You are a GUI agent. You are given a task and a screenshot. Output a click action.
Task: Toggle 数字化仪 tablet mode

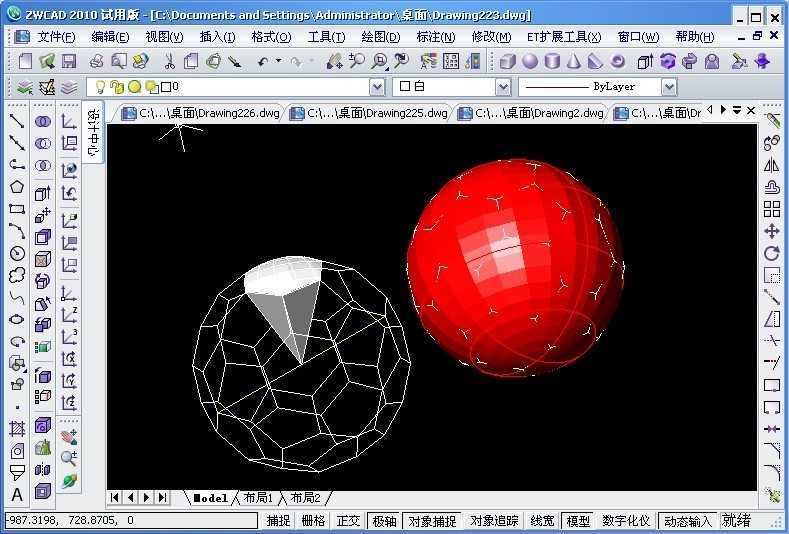(626, 520)
